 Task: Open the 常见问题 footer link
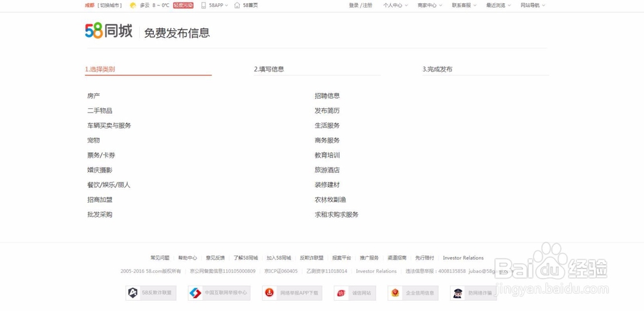click(160, 258)
